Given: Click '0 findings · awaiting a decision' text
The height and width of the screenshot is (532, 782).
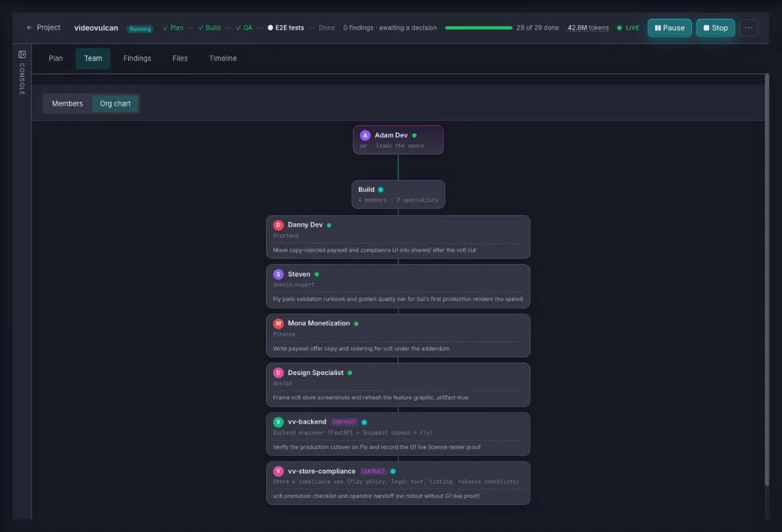Looking at the screenshot, I should point(390,28).
